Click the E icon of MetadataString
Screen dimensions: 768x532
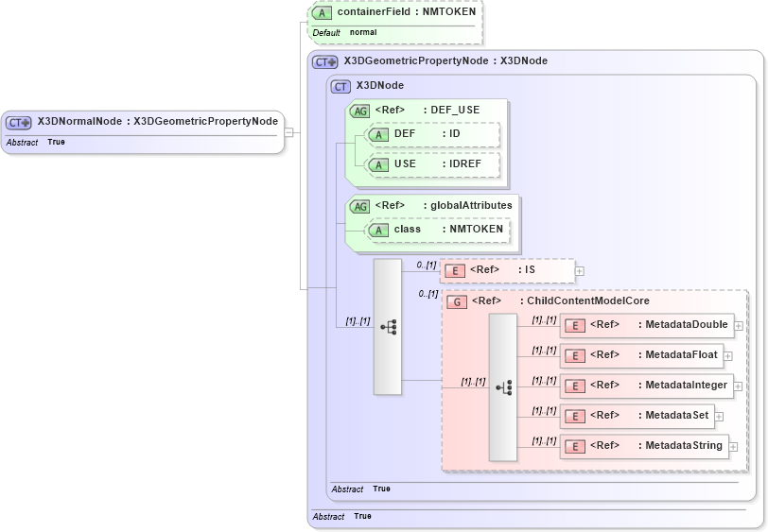tap(574, 446)
